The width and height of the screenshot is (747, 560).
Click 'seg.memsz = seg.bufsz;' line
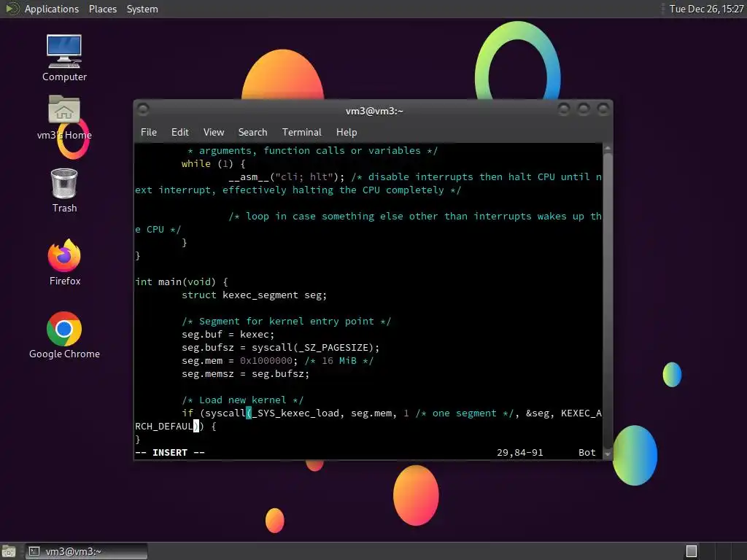coord(245,374)
